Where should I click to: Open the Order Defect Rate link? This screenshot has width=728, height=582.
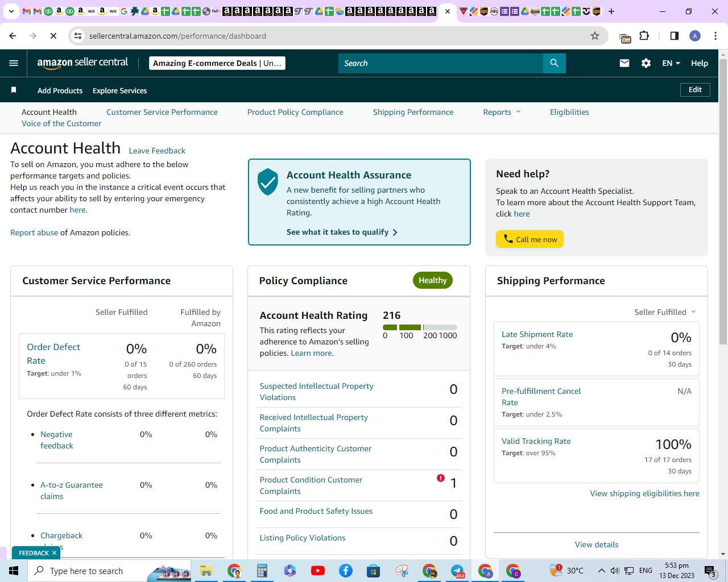[53, 354]
